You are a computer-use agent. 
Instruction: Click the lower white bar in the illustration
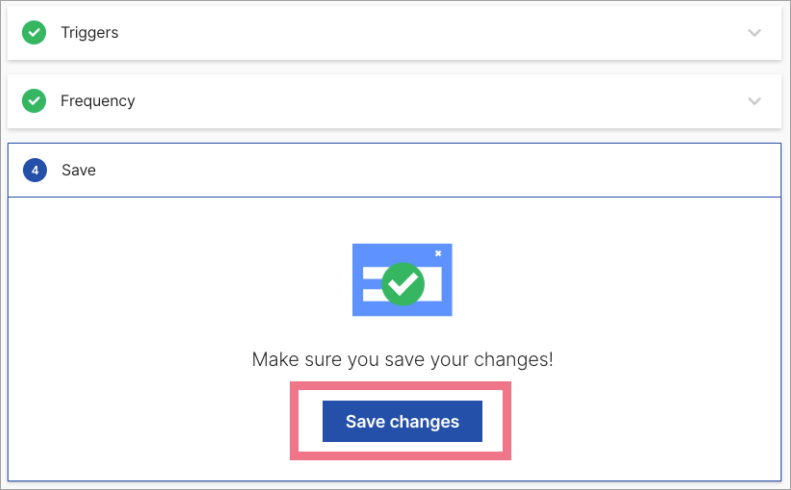(x=372, y=294)
